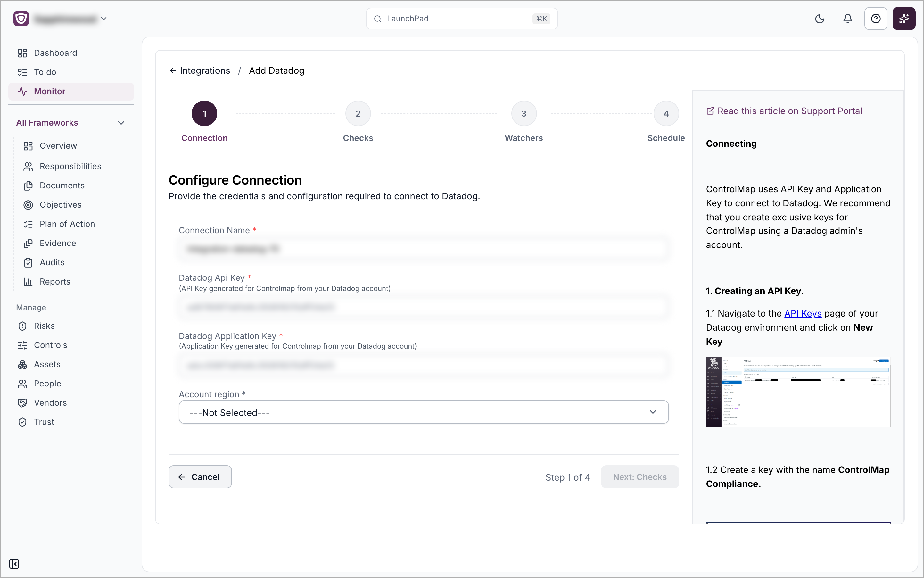Collapse sidebar panel icon at bottom-left
The image size is (924, 578).
point(14,564)
